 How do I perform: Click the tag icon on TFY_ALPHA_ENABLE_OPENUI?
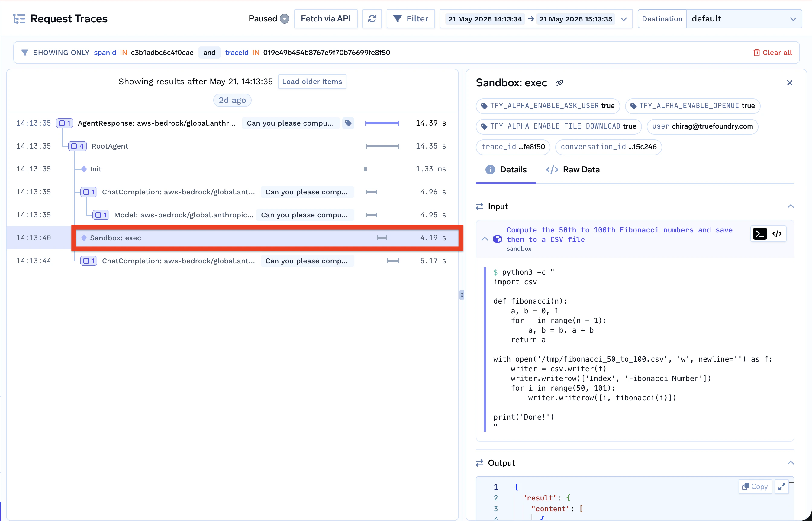click(633, 106)
